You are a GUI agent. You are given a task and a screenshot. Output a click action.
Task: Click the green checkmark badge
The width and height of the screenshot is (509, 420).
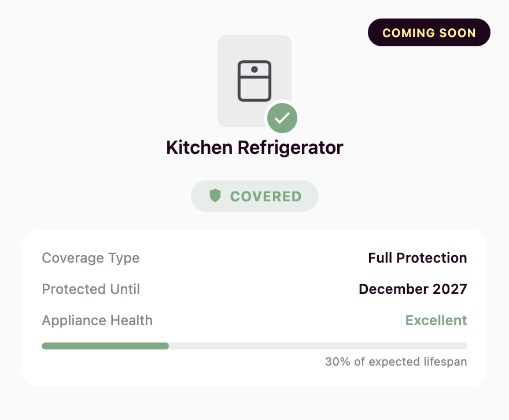point(282,118)
